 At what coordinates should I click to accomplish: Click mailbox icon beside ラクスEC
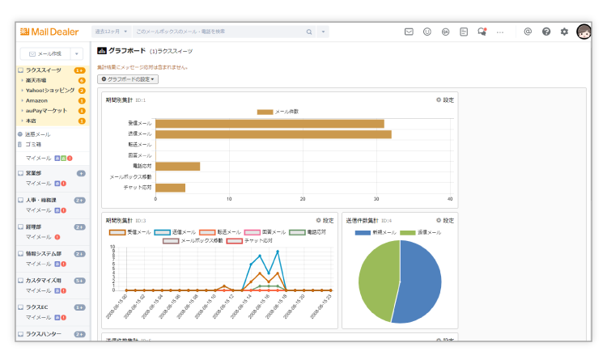click(x=20, y=307)
